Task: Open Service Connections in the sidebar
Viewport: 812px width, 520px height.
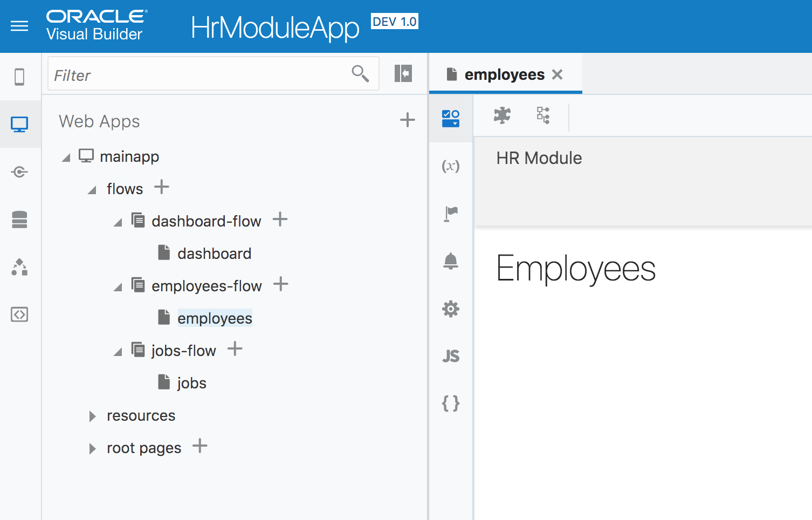Action: [x=19, y=172]
